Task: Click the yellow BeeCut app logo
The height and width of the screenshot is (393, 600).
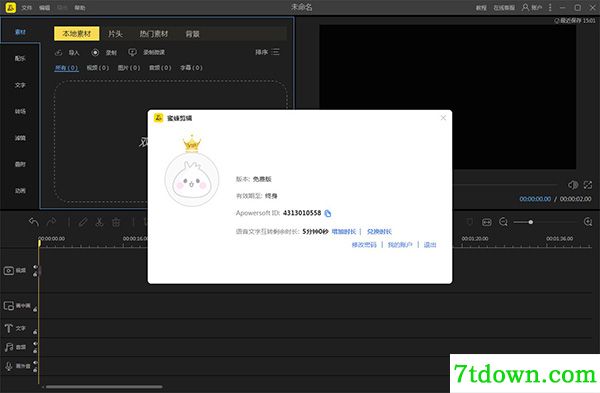Action: tap(11, 7)
